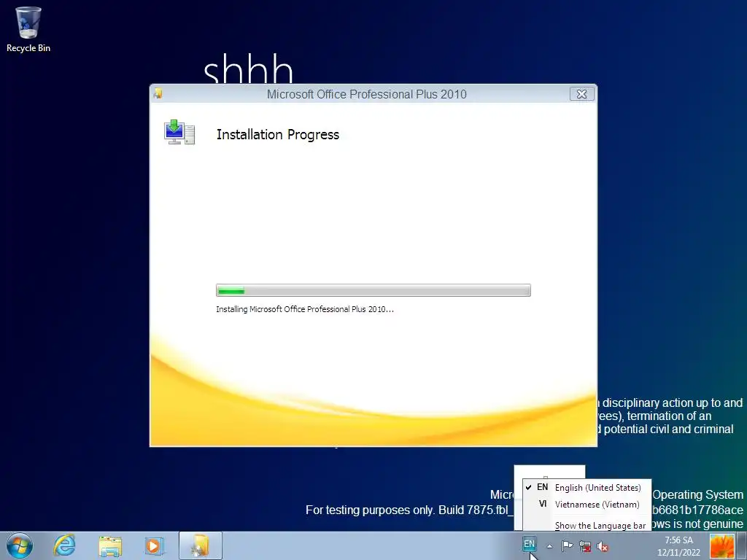The image size is (747, 560).
Task: Show hidden tray icons arrow
Action: click(549, 546)
